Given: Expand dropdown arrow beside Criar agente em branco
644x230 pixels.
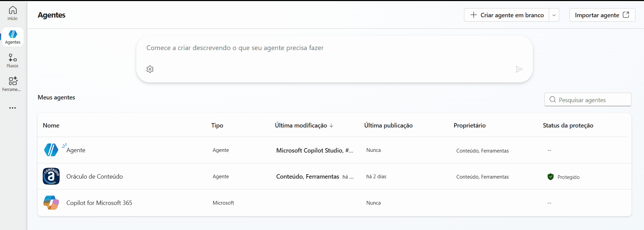Looking at the screenshot, I should click(x=554, y=15).
